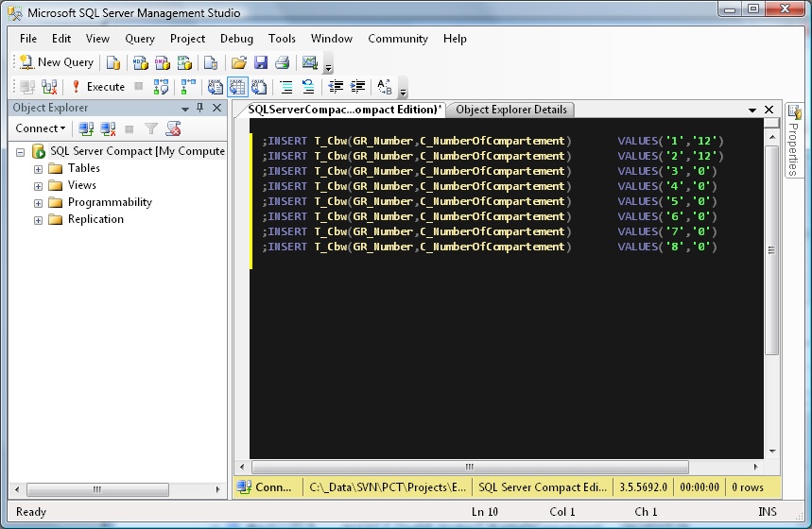Decrease the line indent

[x=337, y=87]
